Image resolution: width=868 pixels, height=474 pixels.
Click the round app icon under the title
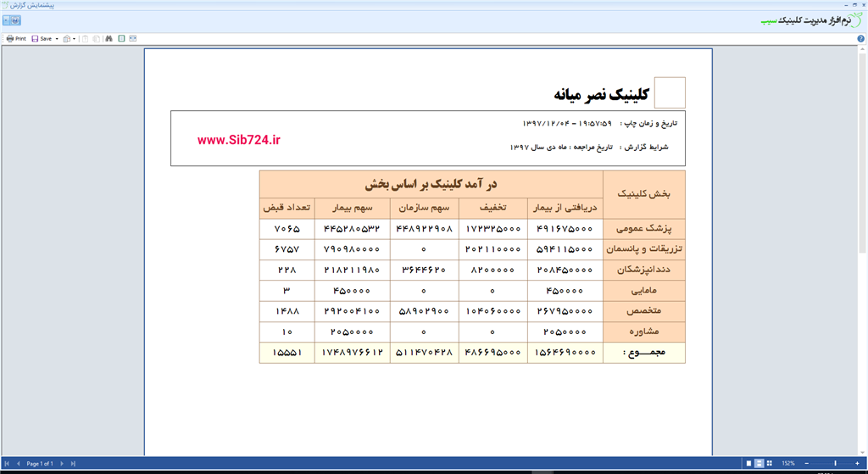pyautogui.click(x=15, y=20)
